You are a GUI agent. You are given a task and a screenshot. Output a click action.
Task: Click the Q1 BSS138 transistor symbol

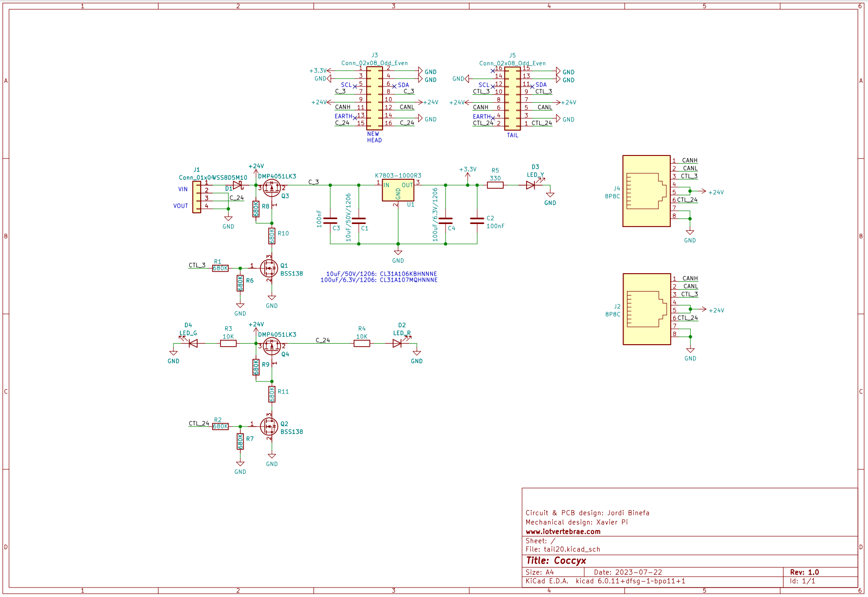269,268
